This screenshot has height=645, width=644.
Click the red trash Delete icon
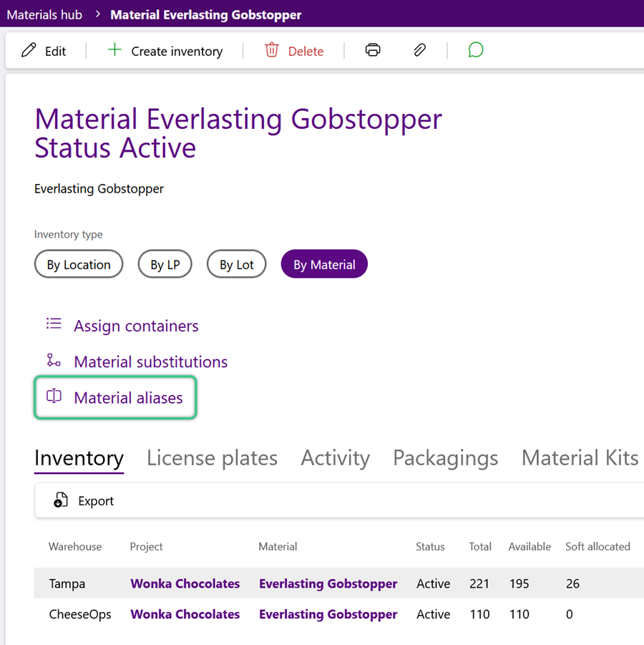(271, 50)
